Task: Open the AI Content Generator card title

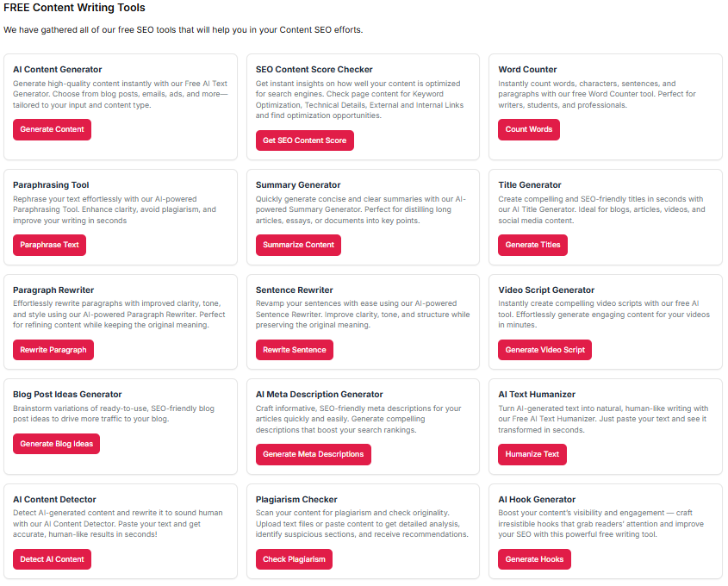Action: (x=58, y=69)
